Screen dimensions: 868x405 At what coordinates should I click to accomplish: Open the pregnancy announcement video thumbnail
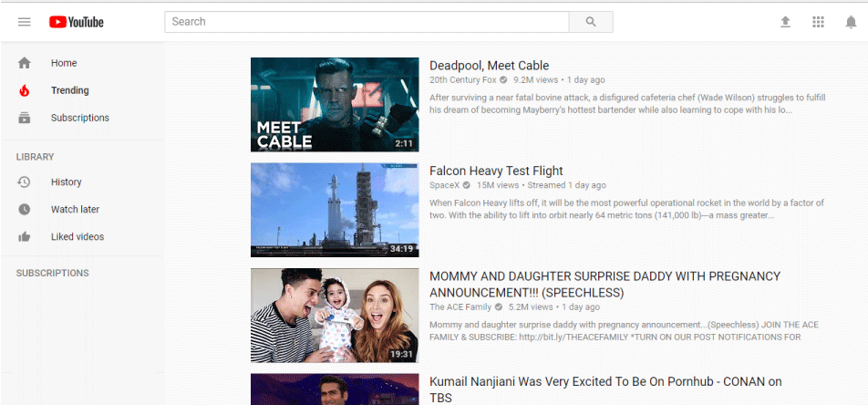tap(335, 316)
